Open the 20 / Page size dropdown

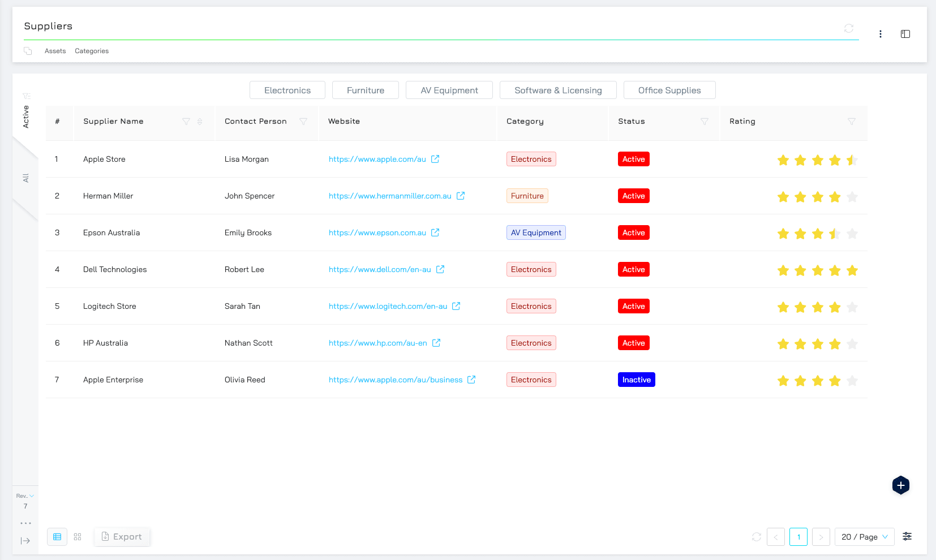(x=865, y=537)
